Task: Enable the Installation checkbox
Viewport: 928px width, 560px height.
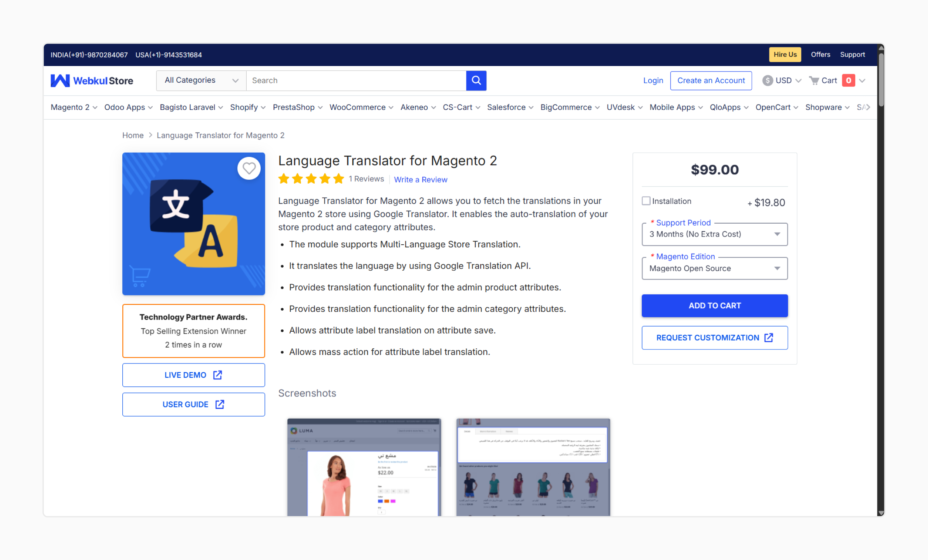Action: pyautogui.click(x=646, y=201)
